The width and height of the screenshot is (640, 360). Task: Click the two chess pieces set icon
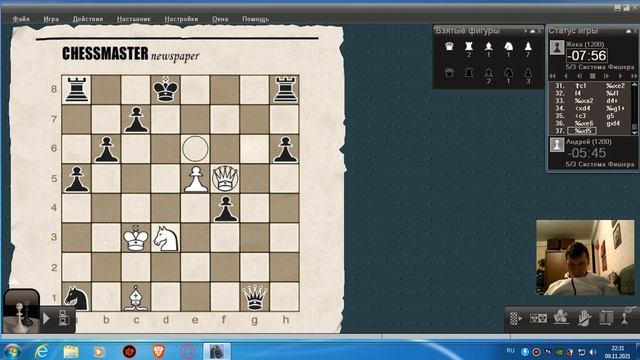538,318
